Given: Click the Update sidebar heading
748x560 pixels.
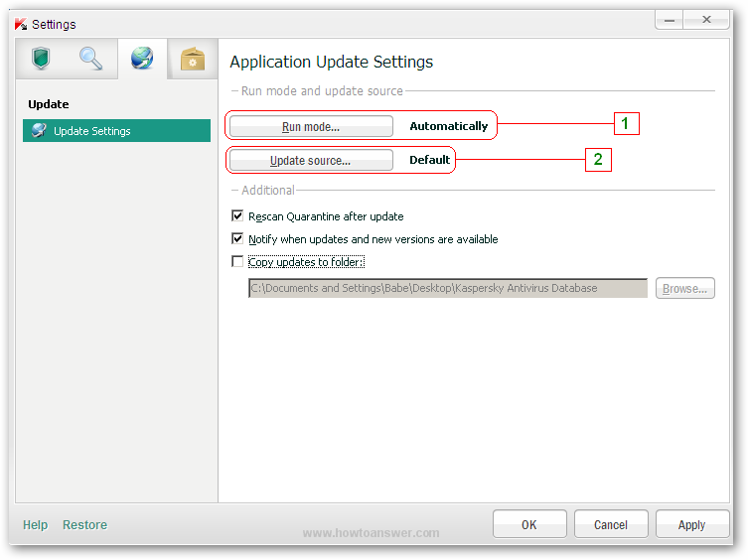Looking at the screenshot, I should pos(49,104).
